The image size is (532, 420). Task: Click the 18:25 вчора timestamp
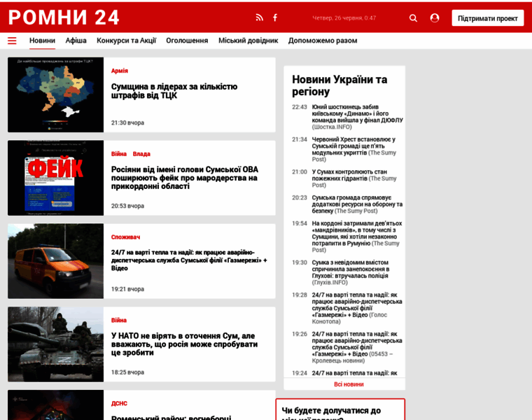click(127, 372)
